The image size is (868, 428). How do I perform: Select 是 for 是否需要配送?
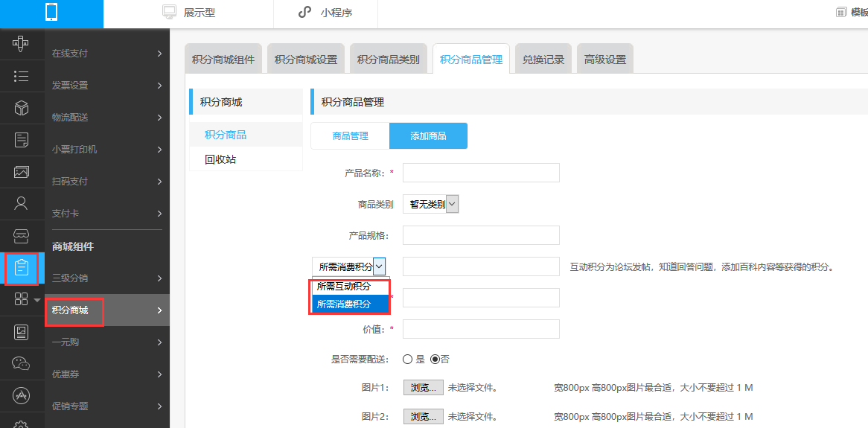tap(408, 360)
